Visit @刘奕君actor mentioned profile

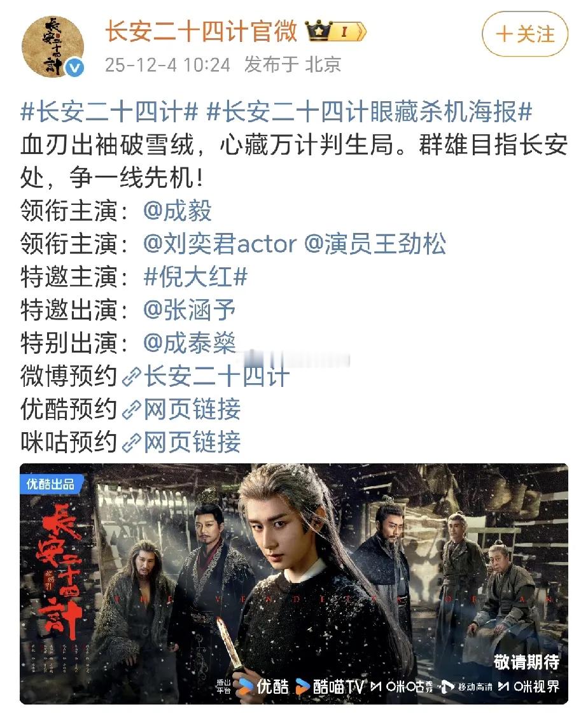[220, 244]
